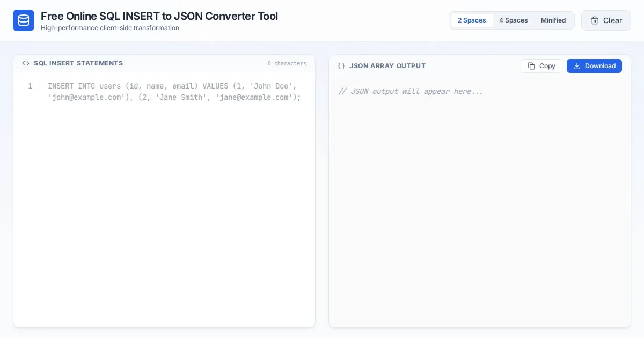Switch indentation to 4 Spaces

[x=513, y=20]
